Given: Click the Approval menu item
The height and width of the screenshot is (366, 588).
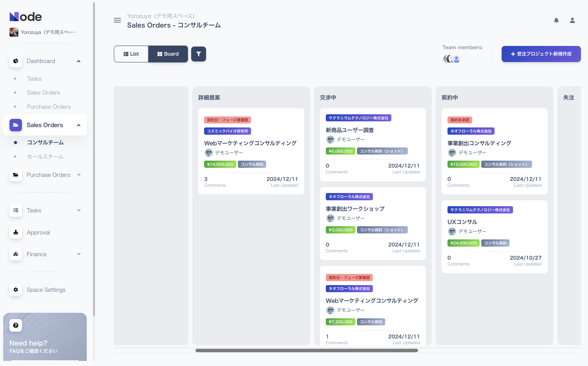Looking at the screenshot, I should point(38,232).
